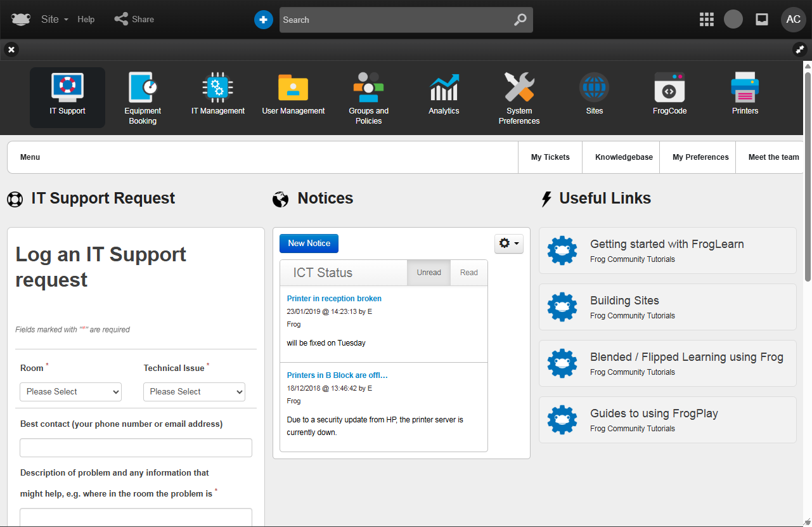
Task: Click the blue plus quick-add button
Action: click(263, 20)
